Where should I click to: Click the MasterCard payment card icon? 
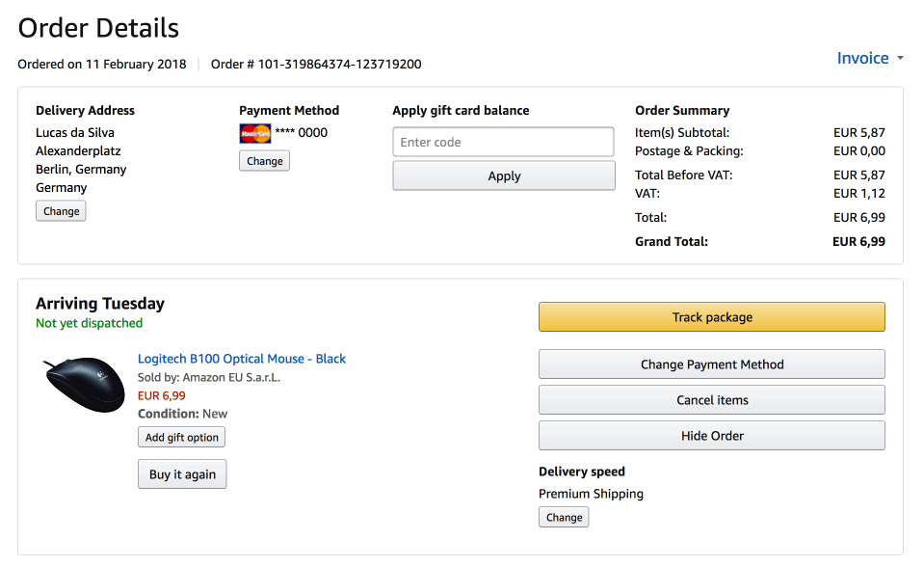(x=255, y=133)
